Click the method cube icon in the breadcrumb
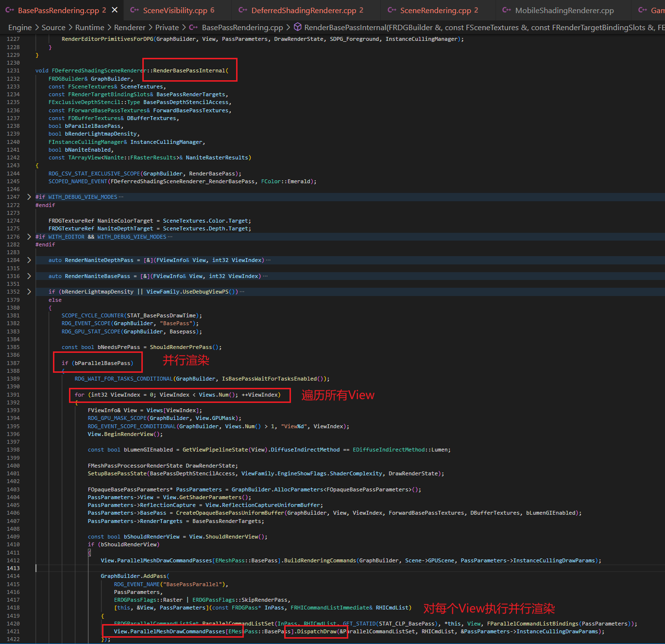The height and width of the screenshot is (644, 665). coord(297,28)
